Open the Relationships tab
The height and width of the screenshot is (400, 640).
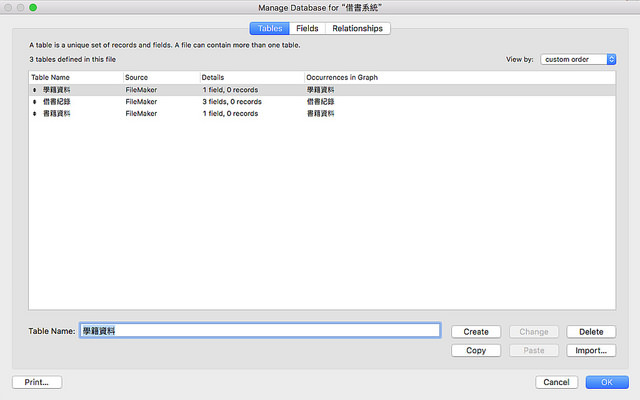click(x=358, y=28)
